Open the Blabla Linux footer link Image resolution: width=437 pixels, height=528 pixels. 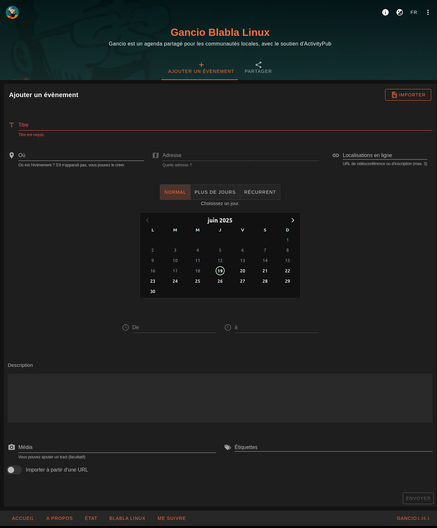[x=127, y=518]
